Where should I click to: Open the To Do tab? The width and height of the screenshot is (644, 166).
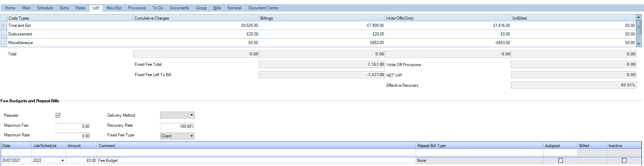click(x=158, y=8)
